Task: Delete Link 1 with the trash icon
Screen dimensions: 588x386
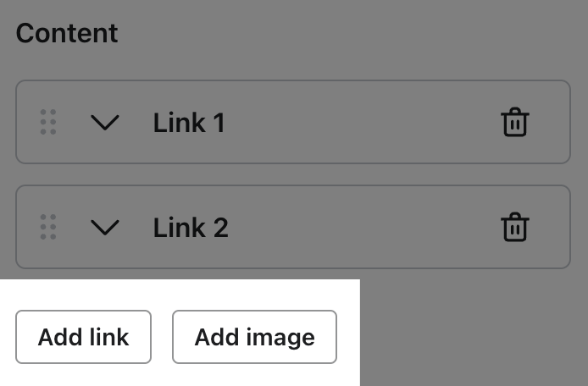Action: 514,123
